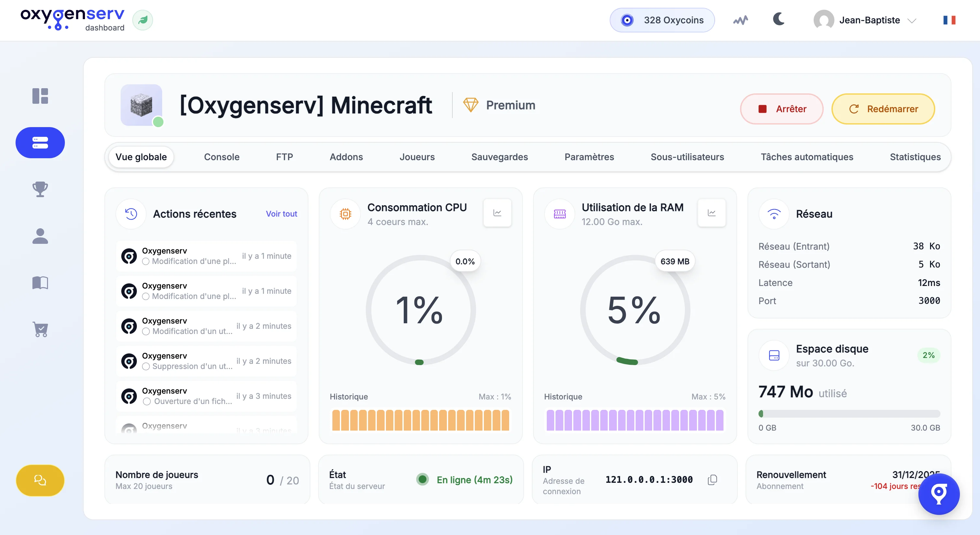980x535 pixels.
Task: Open the shopping cart sidebar icon
Action: 40,329
